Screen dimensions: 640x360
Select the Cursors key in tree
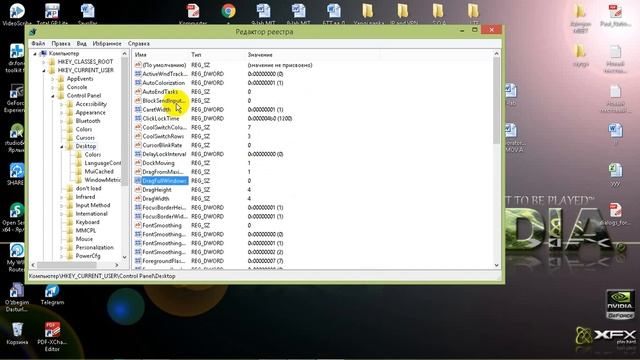pyautogui.click(x=85, y=138)
